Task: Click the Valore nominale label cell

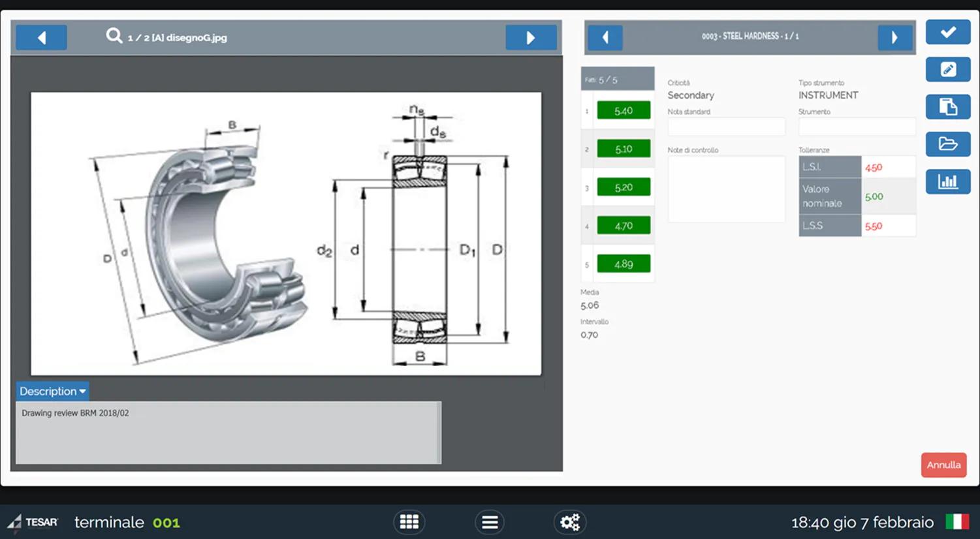Action: click(830, 196)
